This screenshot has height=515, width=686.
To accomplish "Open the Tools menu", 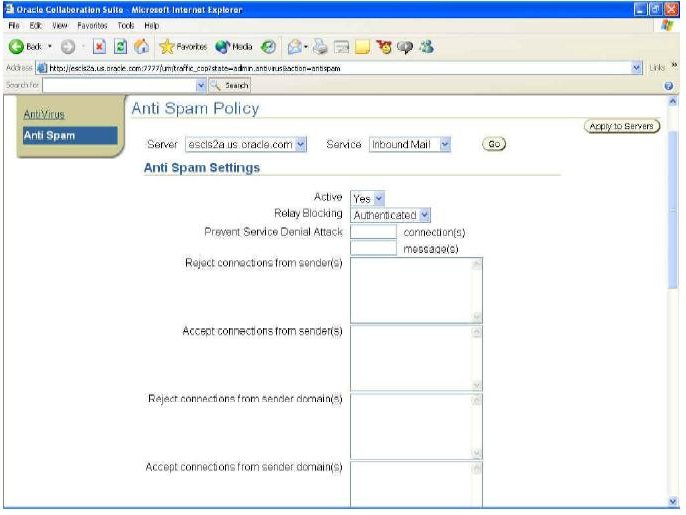I will pyautogui.click(x=126, y=25).
